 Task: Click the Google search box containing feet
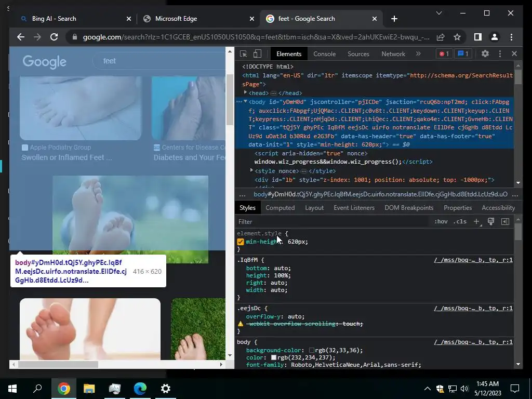coord(159,61)
